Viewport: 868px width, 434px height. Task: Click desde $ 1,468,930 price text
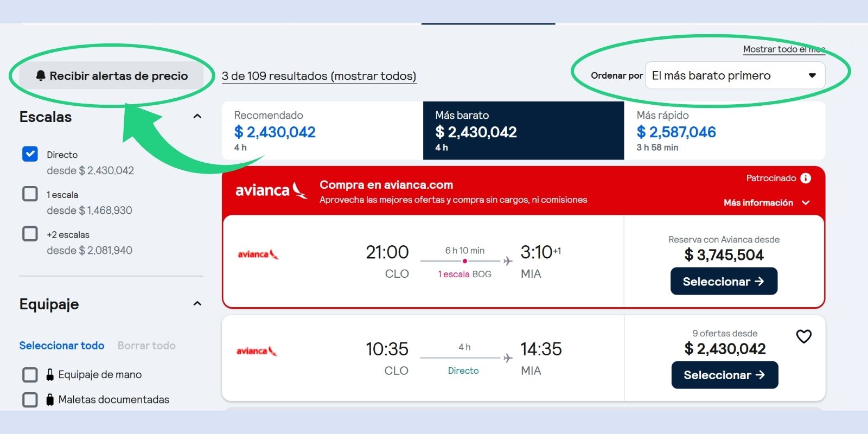point(90,210)
